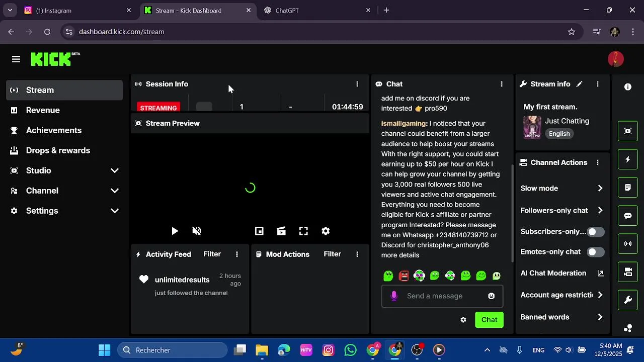Image resolution: width=644 pixels, height=362 pixels.
Task: Open chat settings gear icon
Action: (463, 320)
